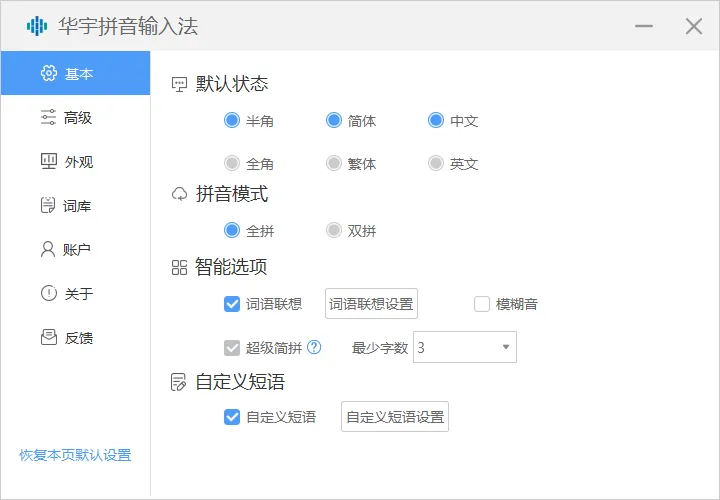Click the 默认状态 heading text

tap(232, 84)
